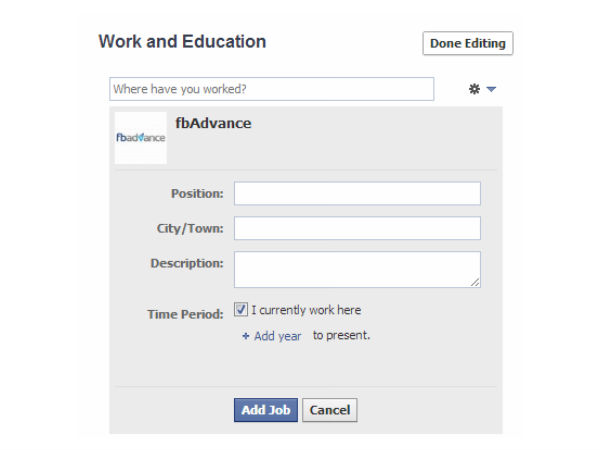Screen dimensions: 600x450
Task: Click inside the Description text area
Action: click(x=357, y=269)
